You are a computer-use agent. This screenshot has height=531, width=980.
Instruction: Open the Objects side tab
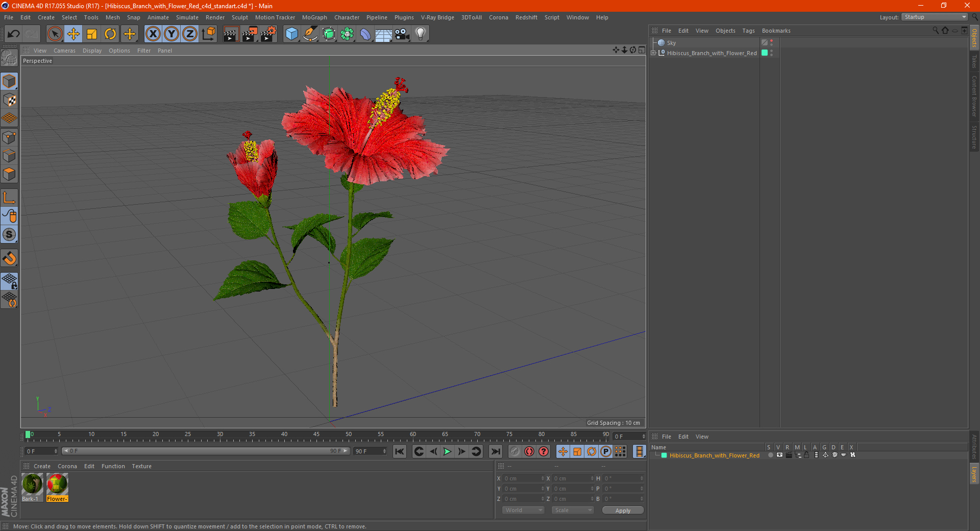coord(974,37)
